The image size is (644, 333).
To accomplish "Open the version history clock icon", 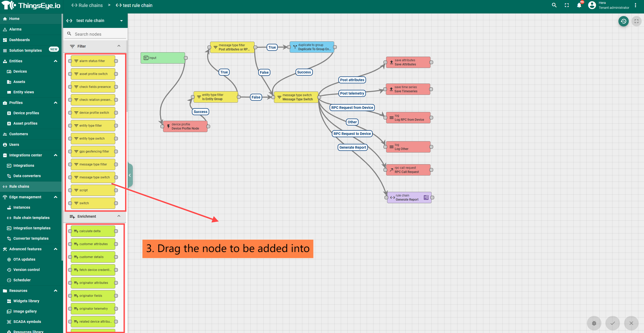I will pyautogui.click(x=623, y=21).
